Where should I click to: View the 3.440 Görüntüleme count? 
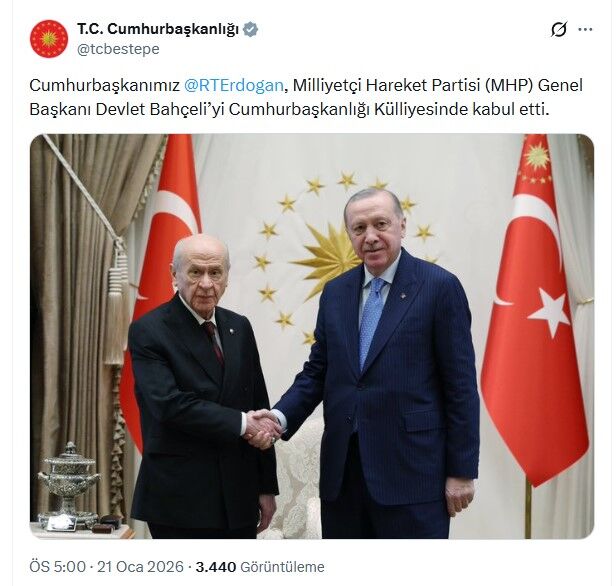260,567
